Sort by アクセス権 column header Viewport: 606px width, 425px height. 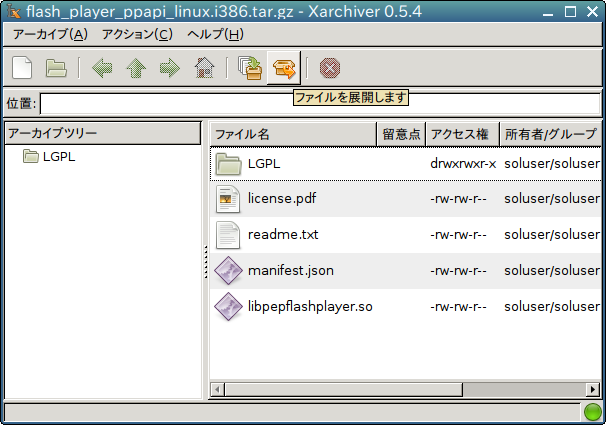462,134
